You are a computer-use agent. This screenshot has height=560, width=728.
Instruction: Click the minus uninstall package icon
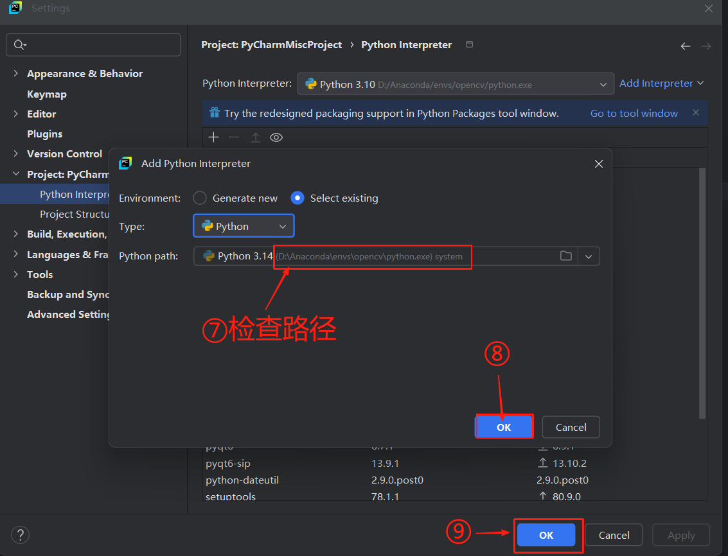coord(234,137)
